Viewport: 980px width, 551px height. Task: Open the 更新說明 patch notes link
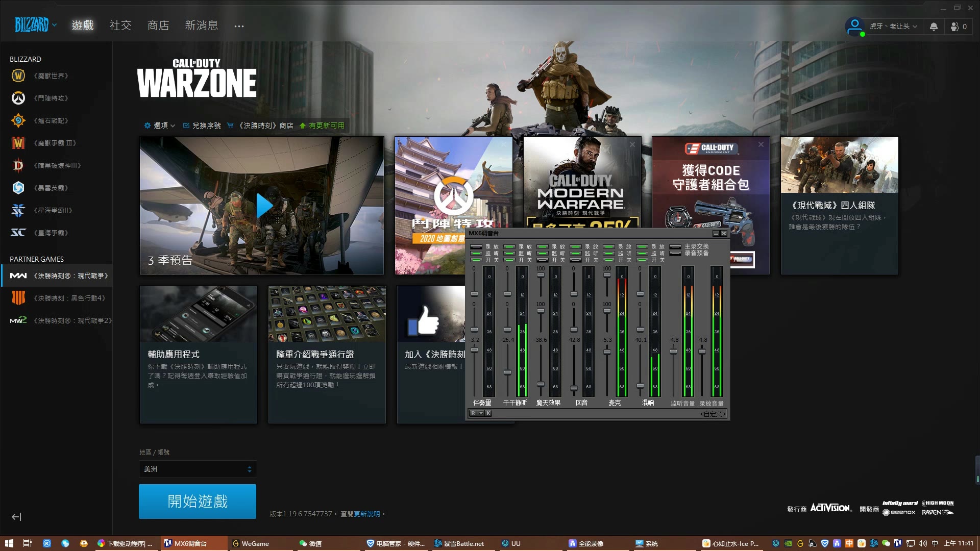pyautogui.click(x=366, y=514)
